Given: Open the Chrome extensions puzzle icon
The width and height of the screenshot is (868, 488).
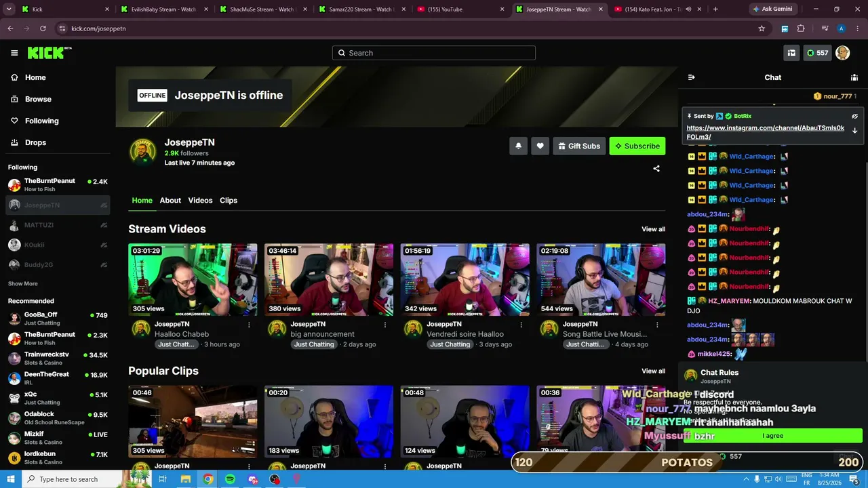Looking at the screenshot, I should 801,28.
